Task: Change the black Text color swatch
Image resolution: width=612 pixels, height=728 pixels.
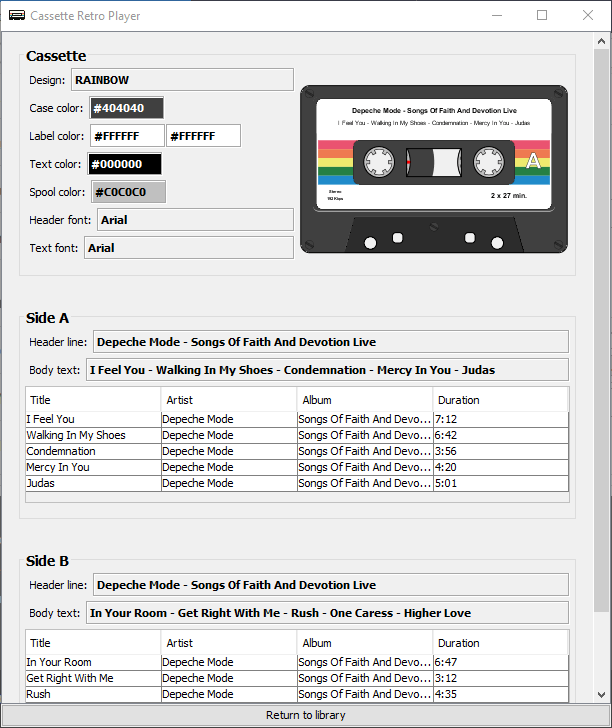Action: tap(125, 164)
